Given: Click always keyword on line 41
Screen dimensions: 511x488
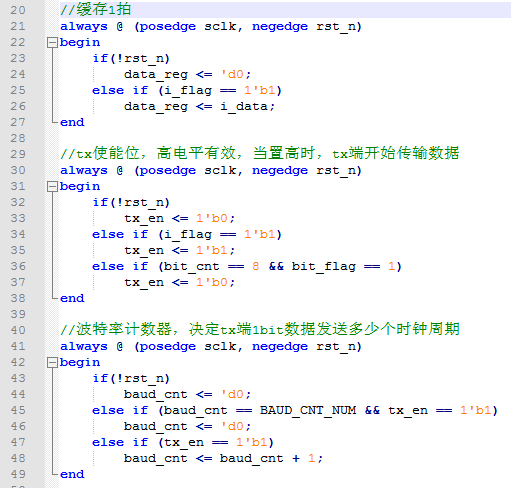Looking at the screenshot, I should (x=84, y=347).
